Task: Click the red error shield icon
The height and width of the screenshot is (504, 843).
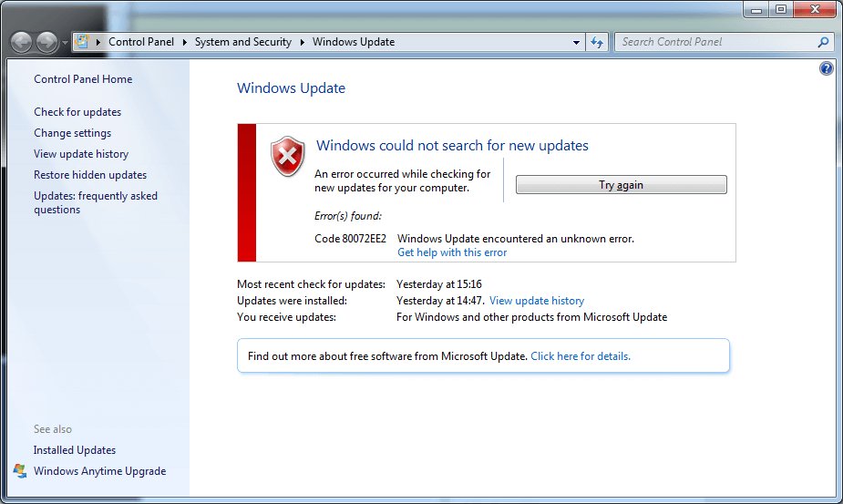Action: tap(288, 157)
